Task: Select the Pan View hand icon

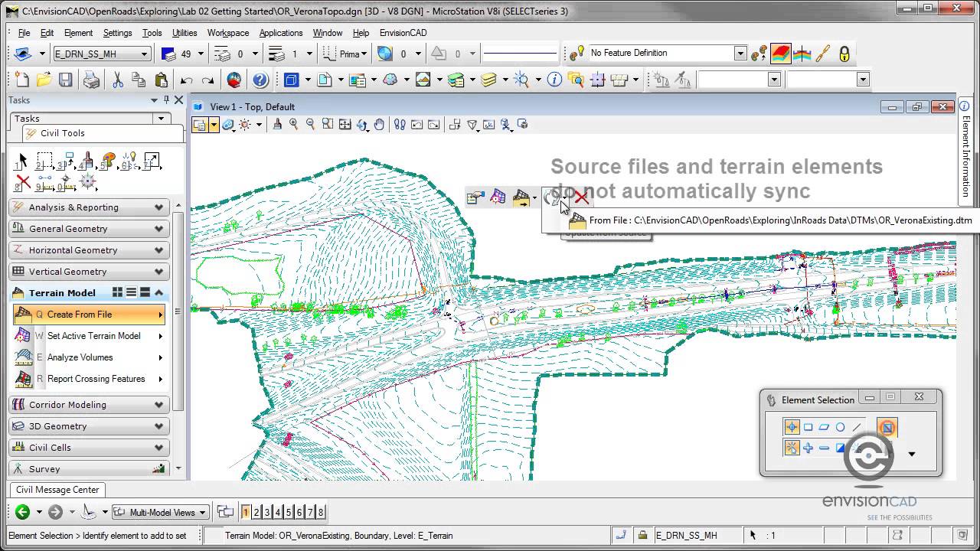Action: (x=379, y=125)
